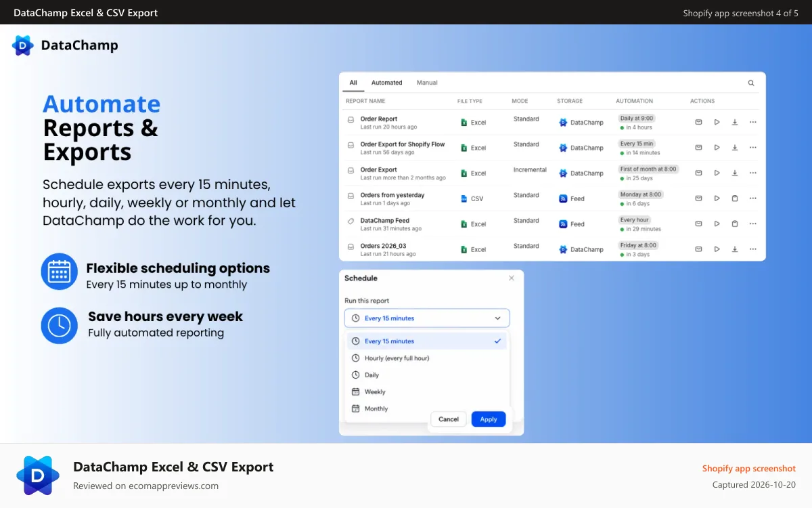
Task: Open more actions for Order Report
Action: pos(752,122)
